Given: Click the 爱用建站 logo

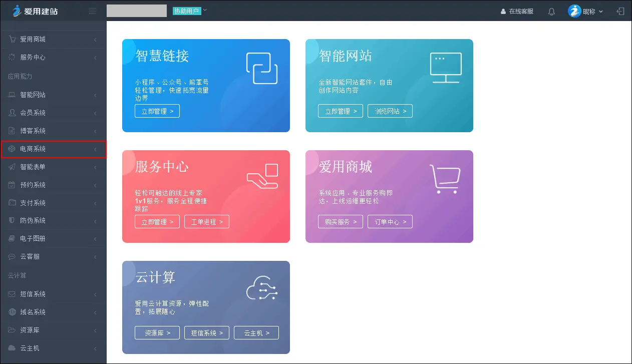Looking at the screenshot, I should tap(35, 11).
